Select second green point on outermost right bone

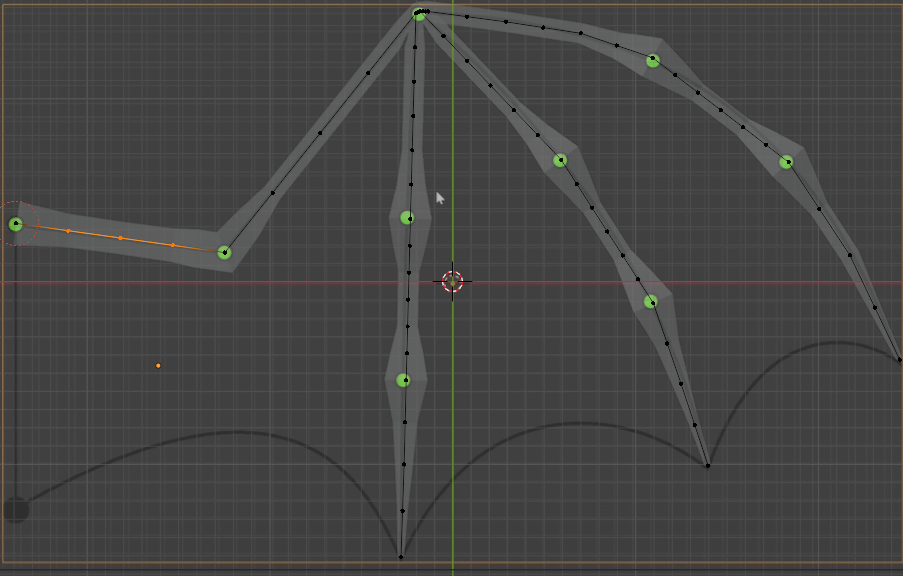pos(786,162)
